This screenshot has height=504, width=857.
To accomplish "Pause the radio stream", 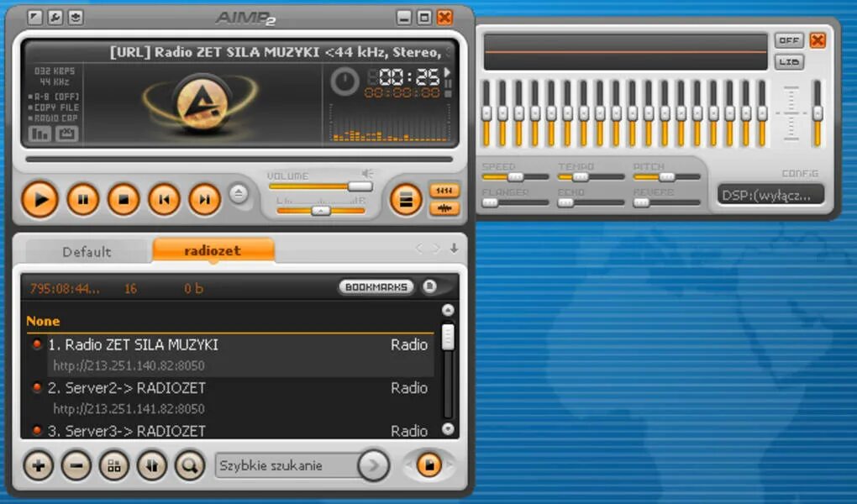I will pyautogui.click(x=82, y=200).
